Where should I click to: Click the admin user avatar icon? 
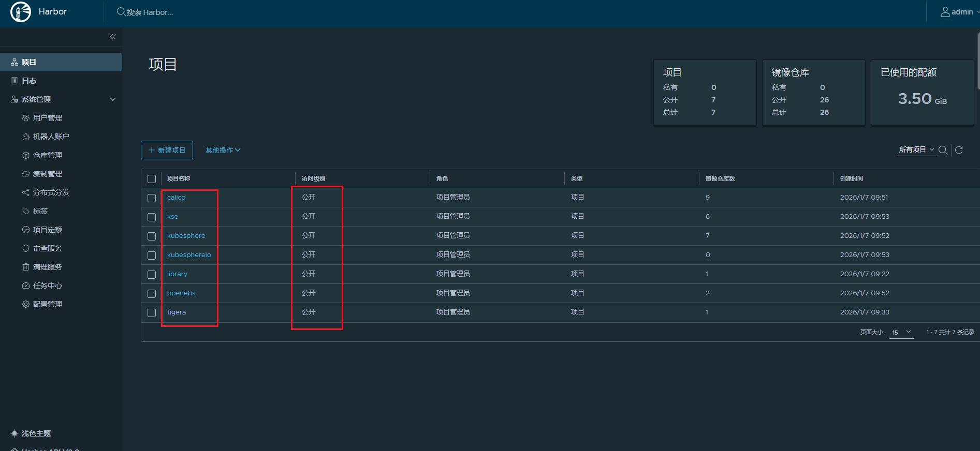pyautogui.click(x=945, y=12)
